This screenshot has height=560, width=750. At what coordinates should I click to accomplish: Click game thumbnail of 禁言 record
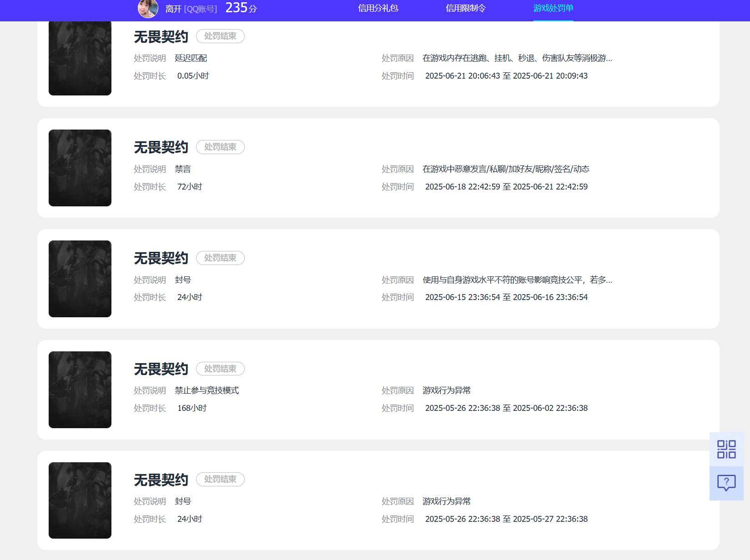point(80,168)
